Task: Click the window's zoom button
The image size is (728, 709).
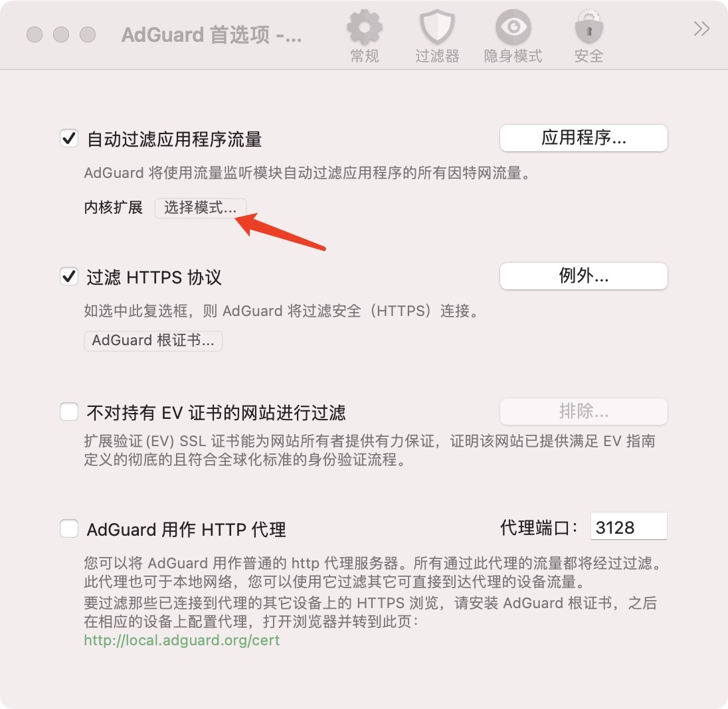Action: 88,35
